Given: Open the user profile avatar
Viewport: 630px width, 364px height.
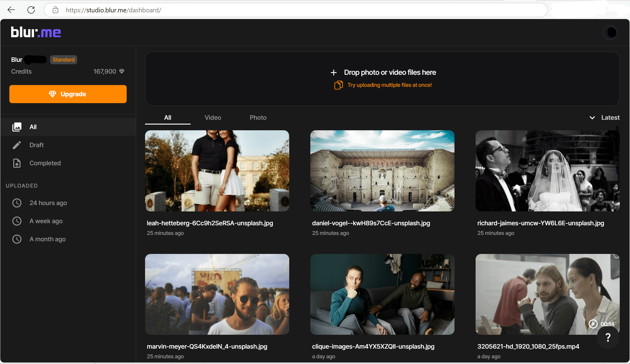Looking at the screenshot, I should (x=609, y=32).
